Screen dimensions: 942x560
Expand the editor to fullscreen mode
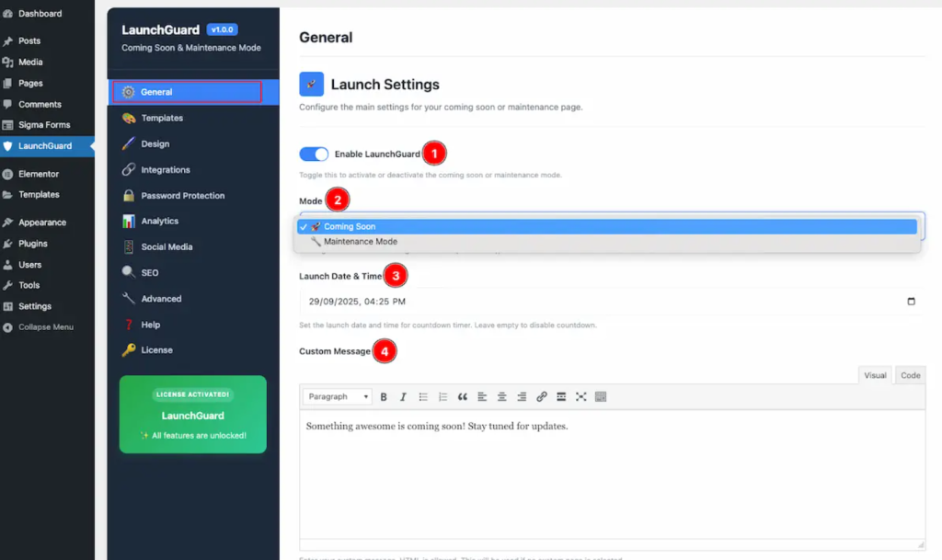tap(580, 396)
